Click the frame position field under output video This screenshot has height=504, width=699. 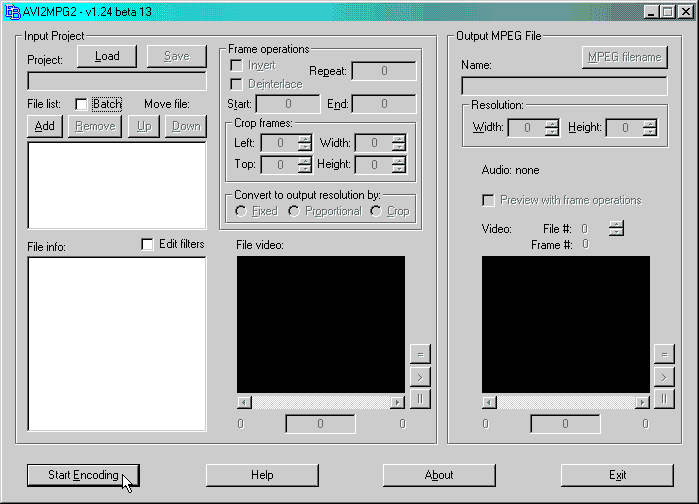[565, 424]
